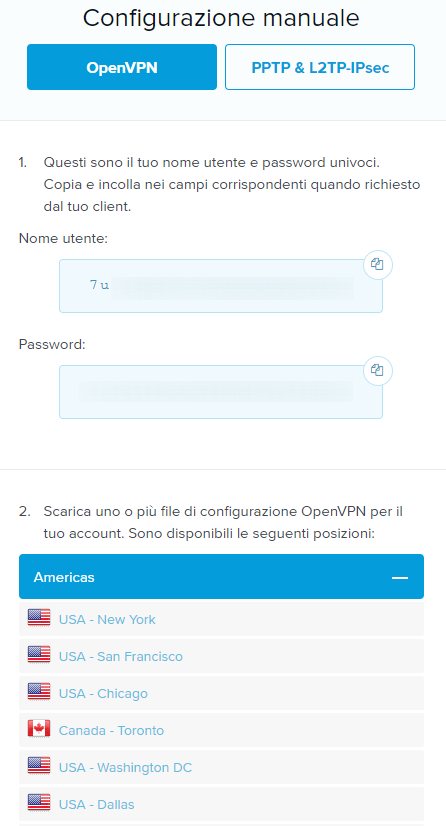The height and width of the screenshot is (826, 446).
Task: Copy the password with its copy icon
Action: pyautogui.click(x=378, y=370)
